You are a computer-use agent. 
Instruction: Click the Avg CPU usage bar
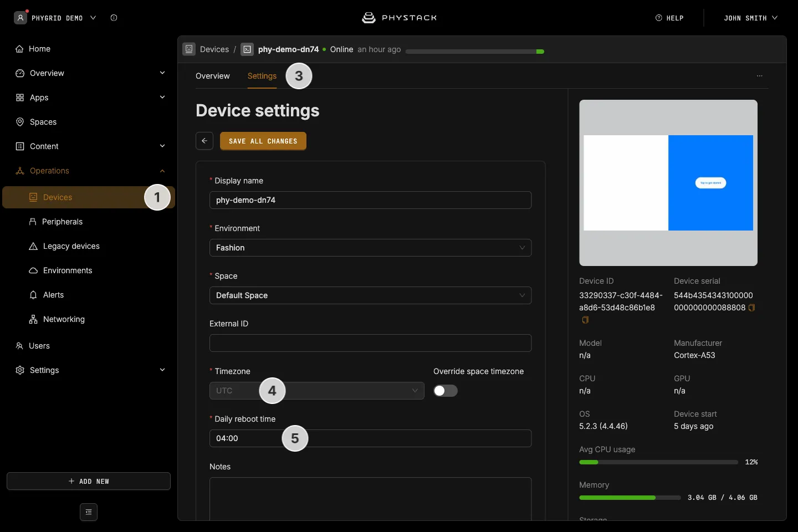coord(658,462)
